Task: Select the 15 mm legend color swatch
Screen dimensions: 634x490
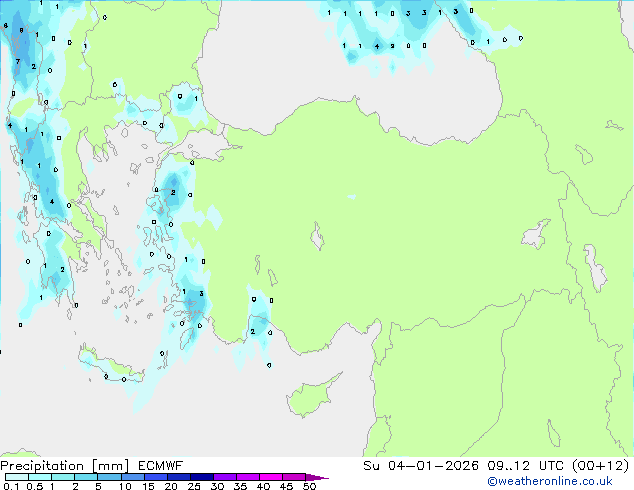Action: click(155, 477)
